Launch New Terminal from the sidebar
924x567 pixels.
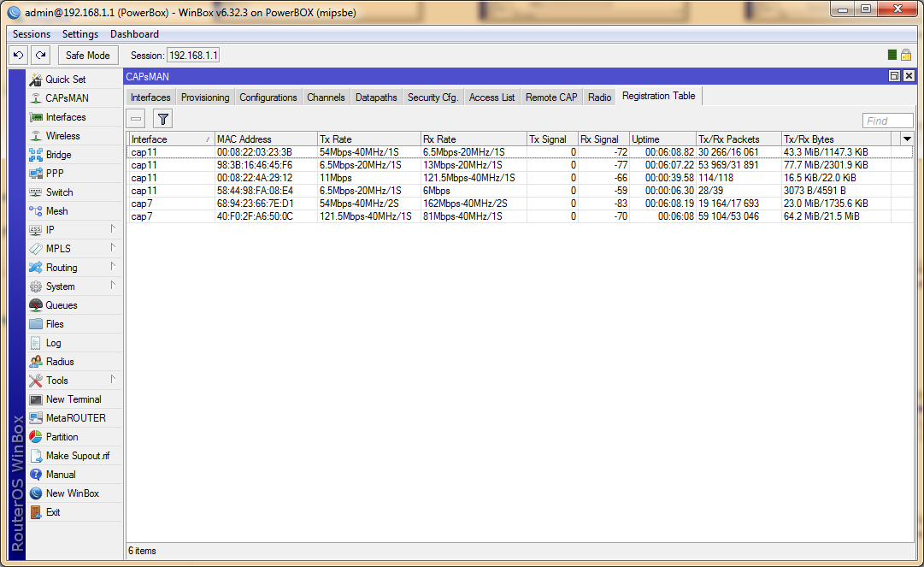(x=73, y=399)
